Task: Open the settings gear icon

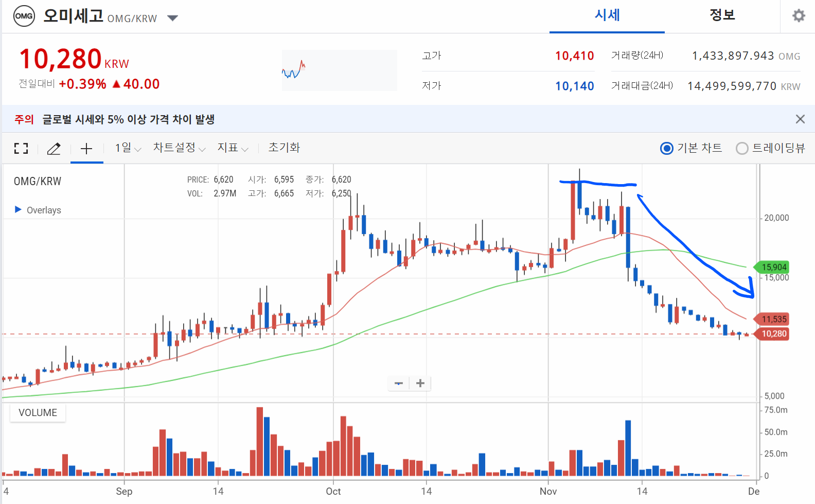Action: (x=799, y=16)
